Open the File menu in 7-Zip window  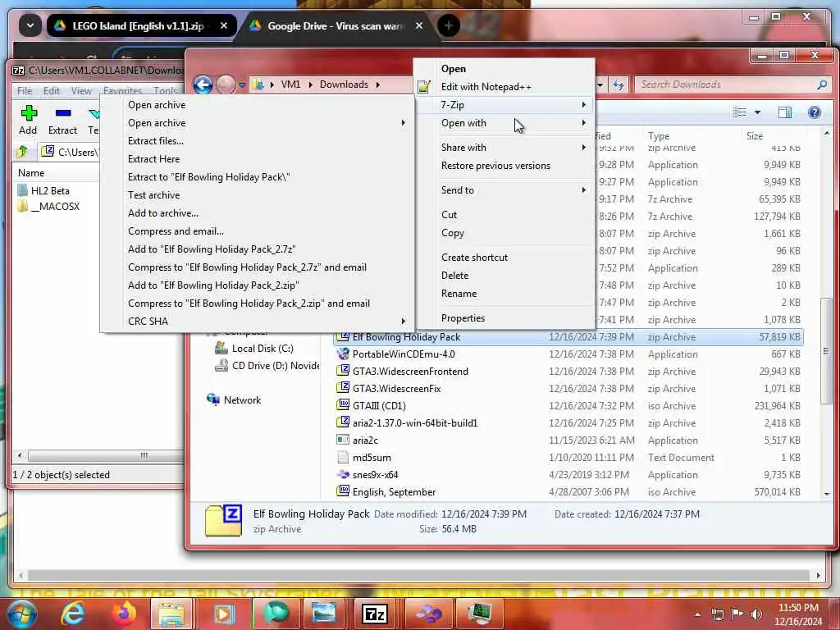click(x=25, y=91)
